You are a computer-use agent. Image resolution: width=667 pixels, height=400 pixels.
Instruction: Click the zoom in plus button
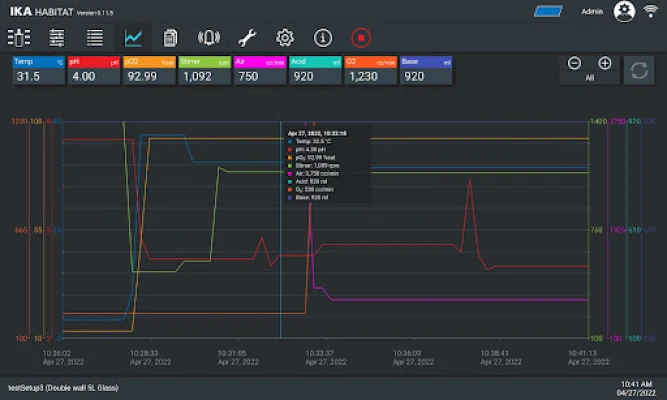[604, 63]
